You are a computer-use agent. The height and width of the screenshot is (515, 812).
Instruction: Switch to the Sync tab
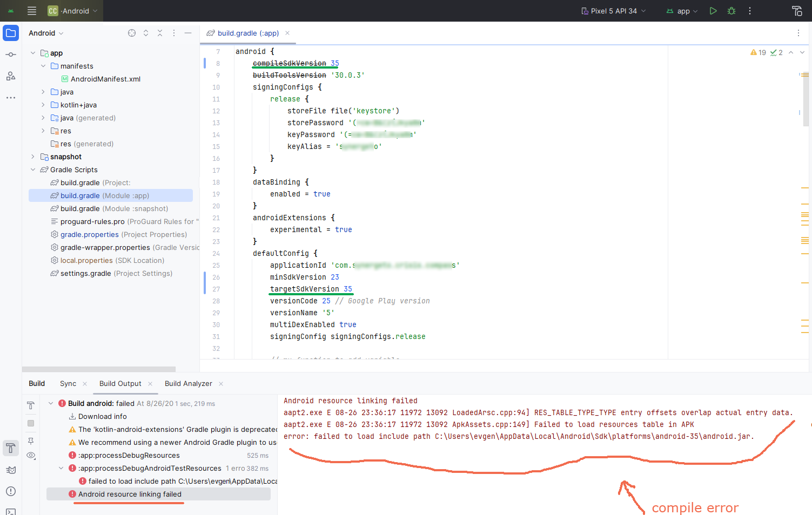(68, 383)
